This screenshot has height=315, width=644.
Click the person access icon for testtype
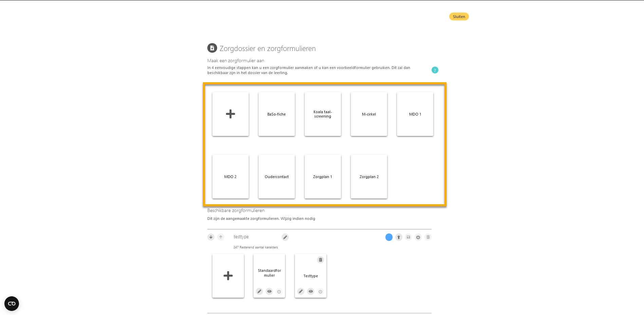coord(399,237)
